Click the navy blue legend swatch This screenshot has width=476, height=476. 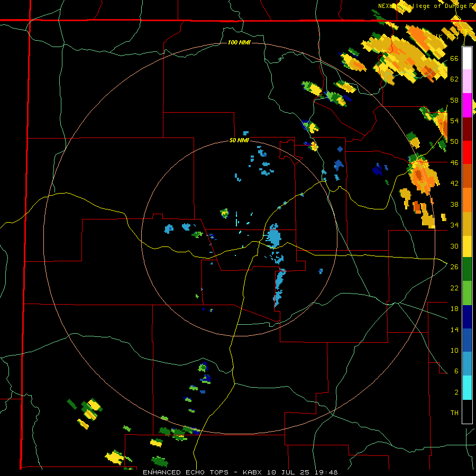coord(467,317)
